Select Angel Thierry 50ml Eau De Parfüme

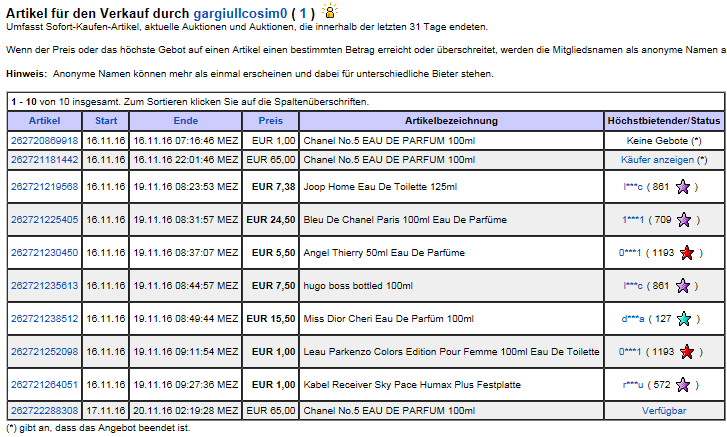(384, 253)
